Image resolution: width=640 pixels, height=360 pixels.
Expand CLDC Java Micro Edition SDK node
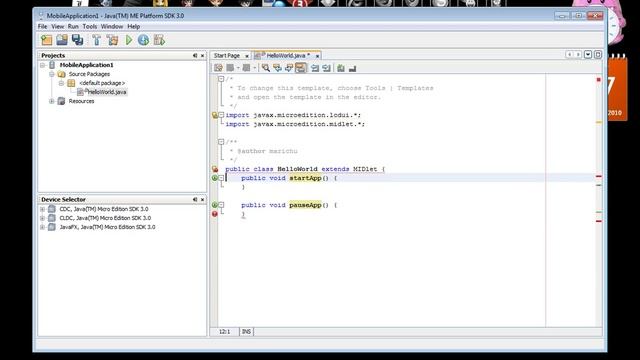click(x=42, y=218)
